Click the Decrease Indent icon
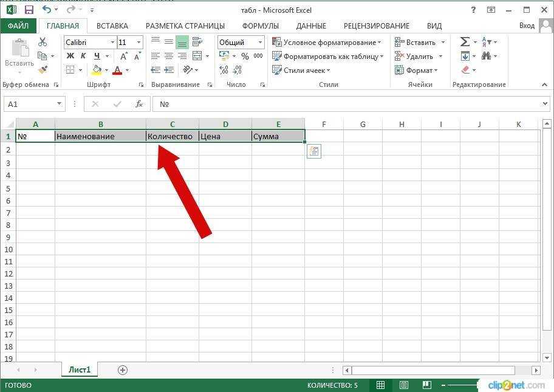 pyautogui.click(x=156, y=70)
